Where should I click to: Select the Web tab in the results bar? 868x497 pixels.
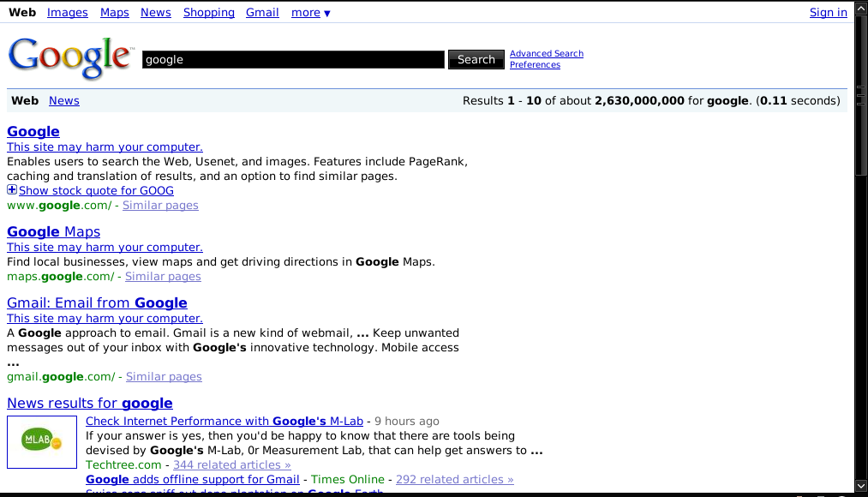[25, 101]
